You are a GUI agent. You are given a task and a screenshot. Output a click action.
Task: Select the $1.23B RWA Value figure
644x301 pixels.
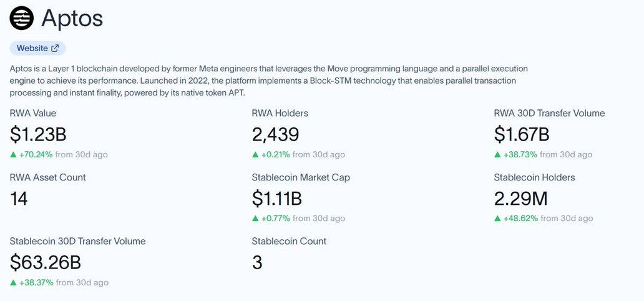coord(38,134)
